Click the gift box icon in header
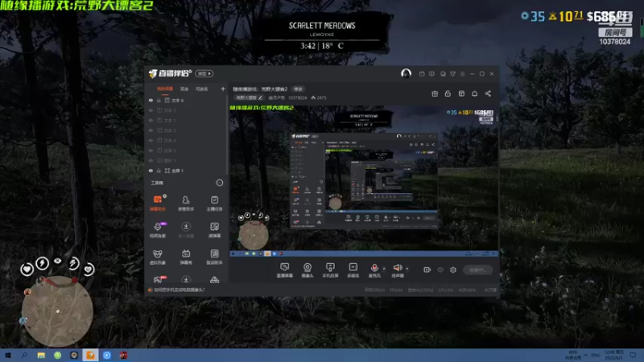Viewport: 644px width, 362px height. pyautogui.click(x=435, y=93)
